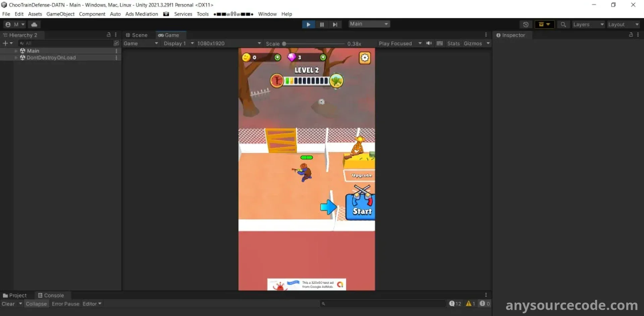Screen dimensions: 644x316
Task: Open the Ads Mediation menu
Action: point(141,14)
